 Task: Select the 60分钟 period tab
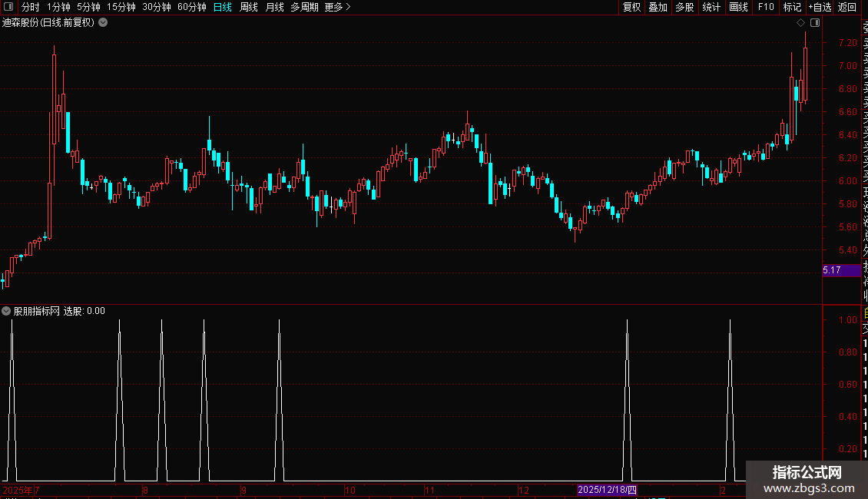(x=192, y=7)
